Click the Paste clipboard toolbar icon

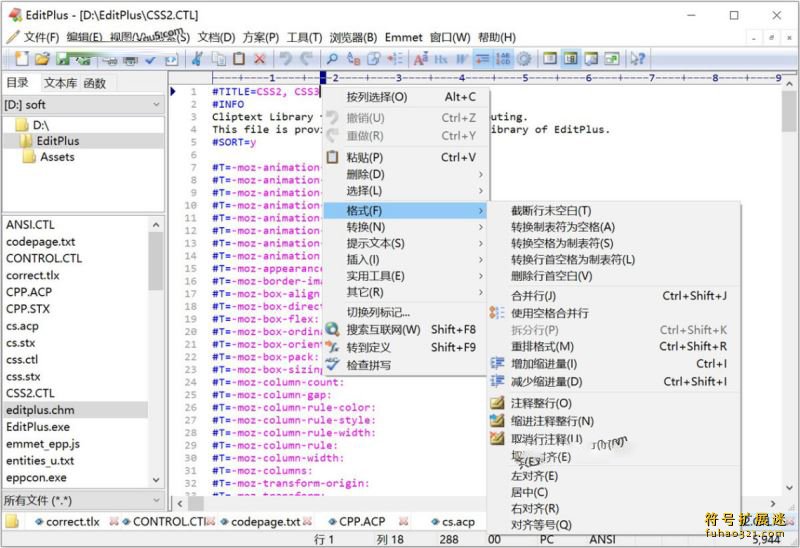pos(239,59)
